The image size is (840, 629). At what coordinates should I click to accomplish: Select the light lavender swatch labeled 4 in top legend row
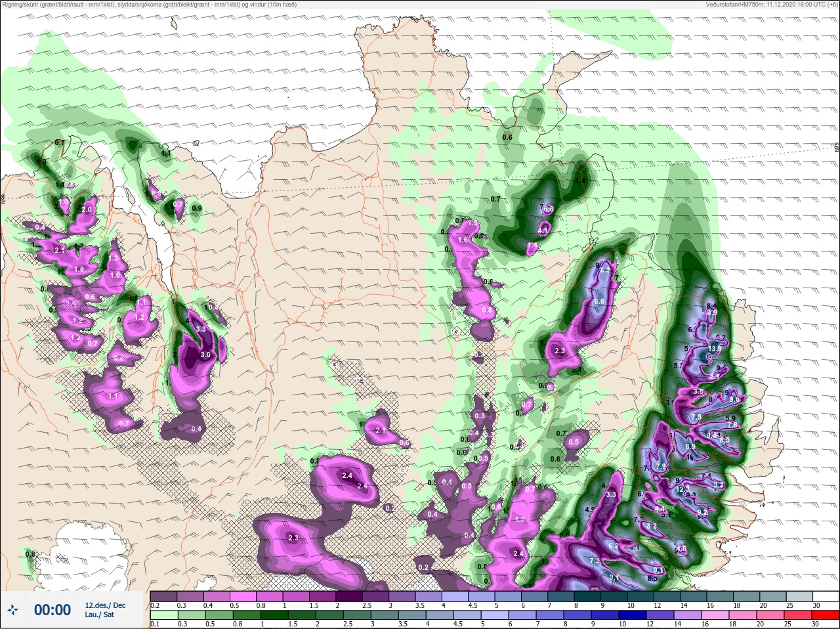[457, 596]
